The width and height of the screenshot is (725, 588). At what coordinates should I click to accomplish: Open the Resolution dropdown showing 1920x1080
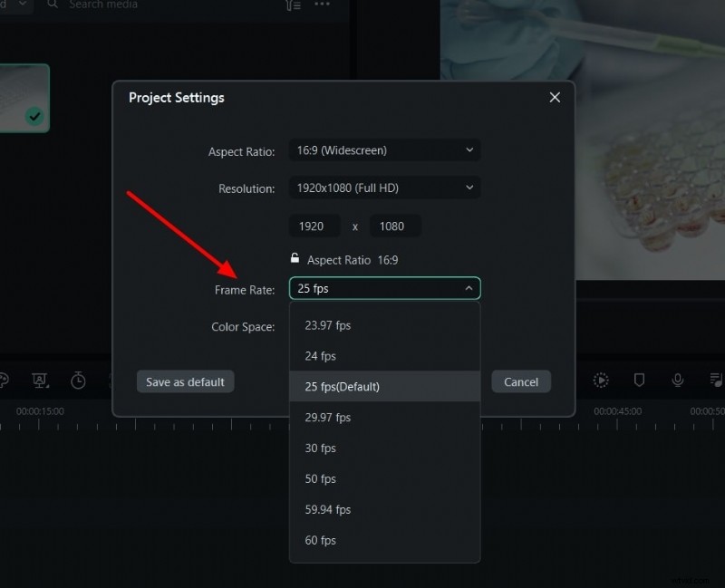coord(384,188)
